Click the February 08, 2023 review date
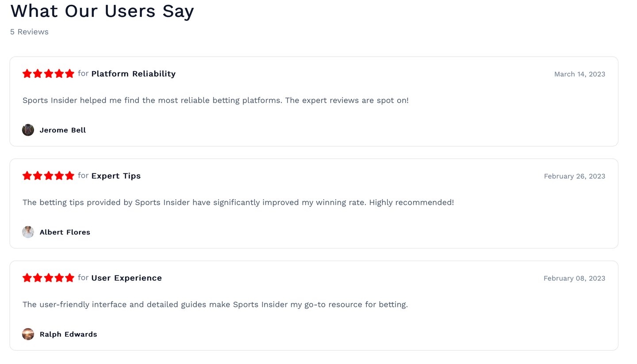 (574, 279)
